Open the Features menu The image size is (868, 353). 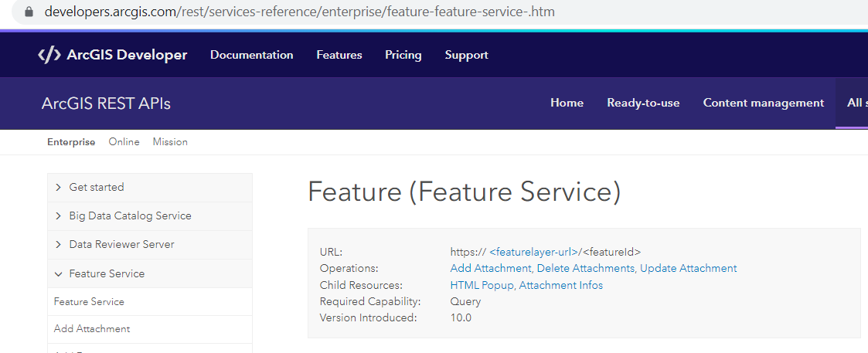339,55
